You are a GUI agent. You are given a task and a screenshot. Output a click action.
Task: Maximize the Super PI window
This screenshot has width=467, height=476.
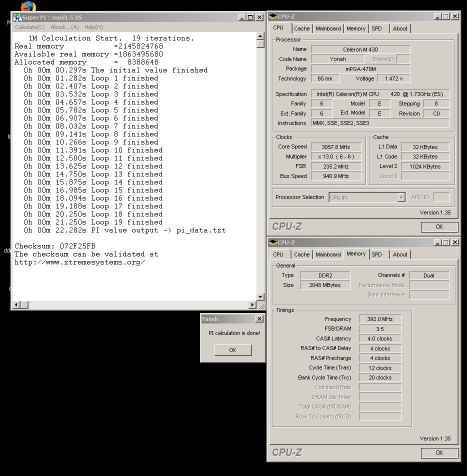pos(250,17)
